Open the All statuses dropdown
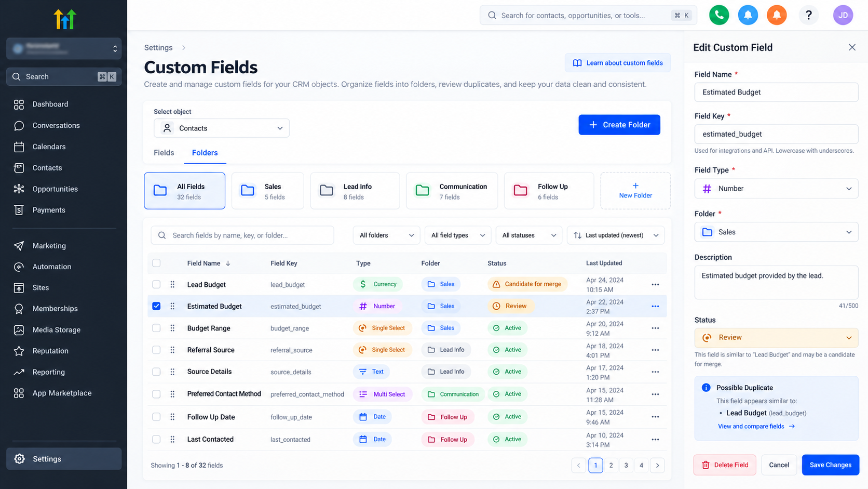Screen dimensions: 868x489 pos(529,235)
